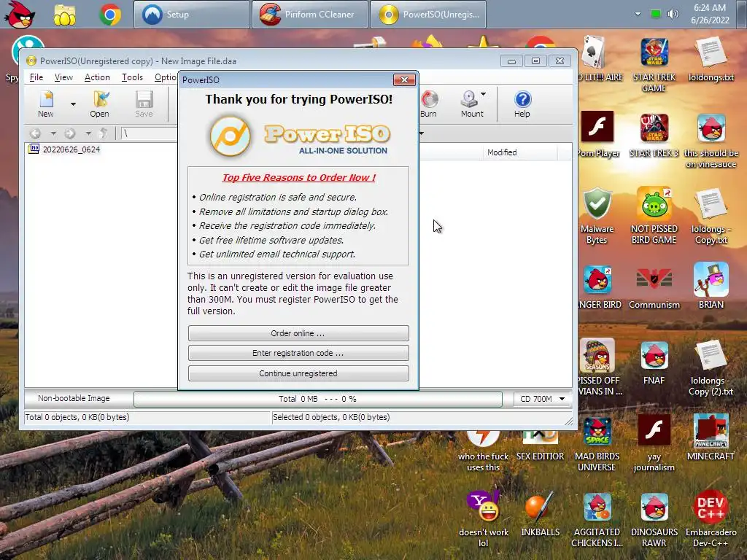Open BRIAN desktop icon
747x560 pixels.
pos(711,286)
